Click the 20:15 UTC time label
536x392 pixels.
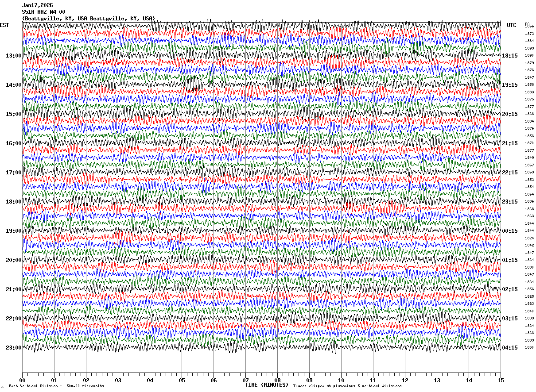click(509, 114)
